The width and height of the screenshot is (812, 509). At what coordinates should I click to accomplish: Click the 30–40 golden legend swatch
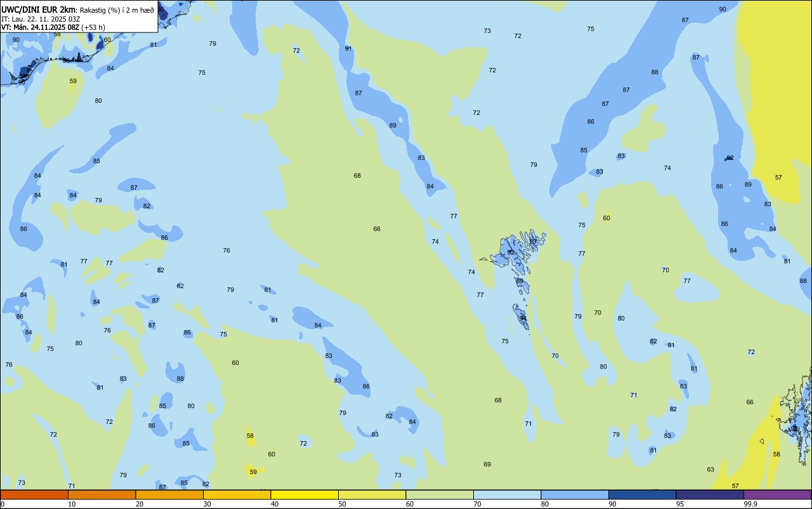coord(237,494)
